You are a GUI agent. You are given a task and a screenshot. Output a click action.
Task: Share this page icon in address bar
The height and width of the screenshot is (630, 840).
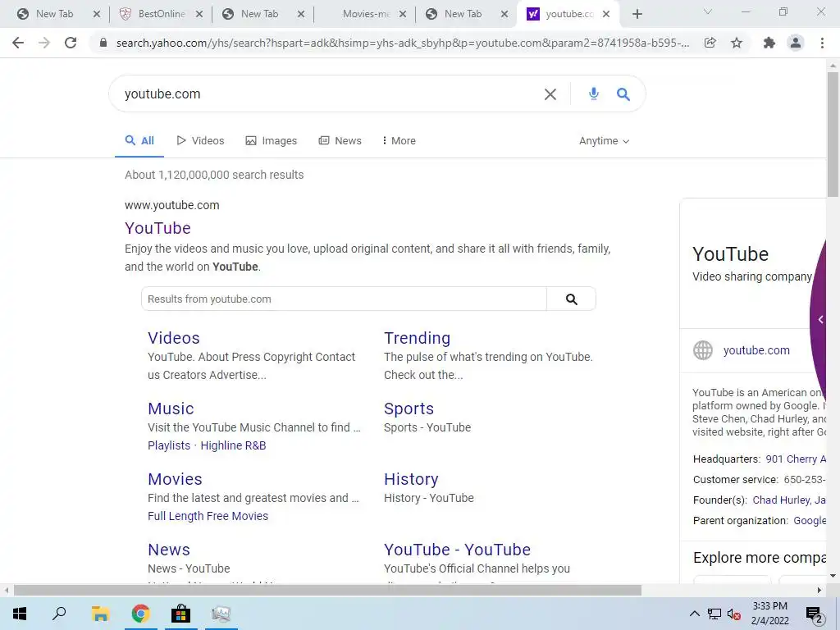coord(710,43)
